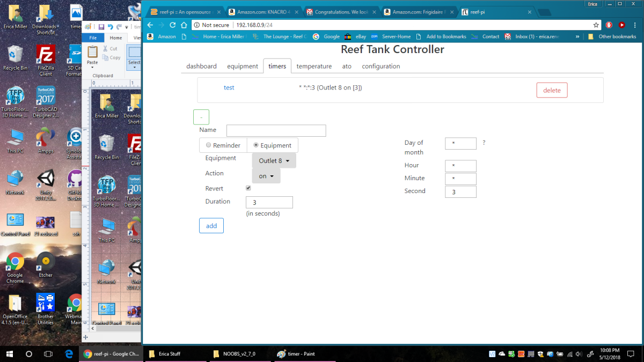Open the ato tab
This screenshot has height=362, width=644.
(x=347, y=66)
